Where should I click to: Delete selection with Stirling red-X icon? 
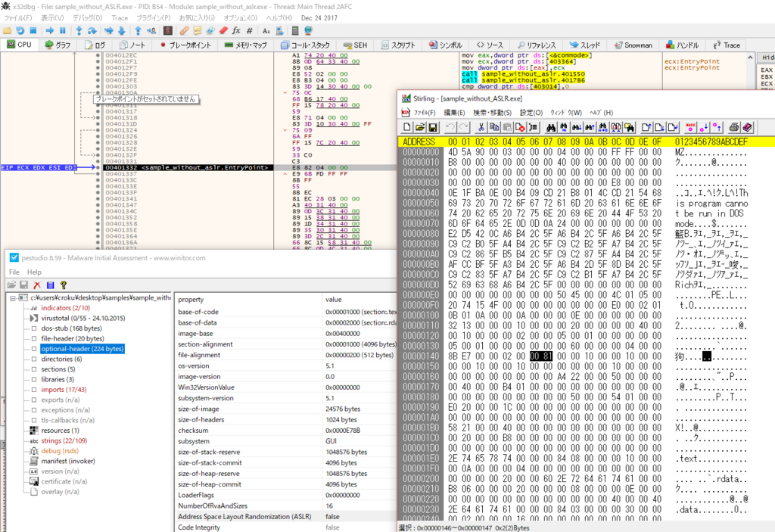pyautogui.click(x=520, y=128)
